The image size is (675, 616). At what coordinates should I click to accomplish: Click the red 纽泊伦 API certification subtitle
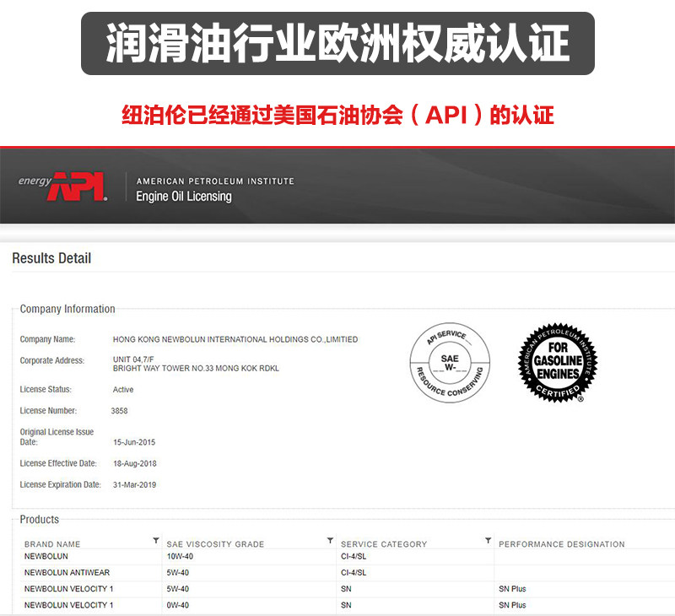(x=337, y=115)
